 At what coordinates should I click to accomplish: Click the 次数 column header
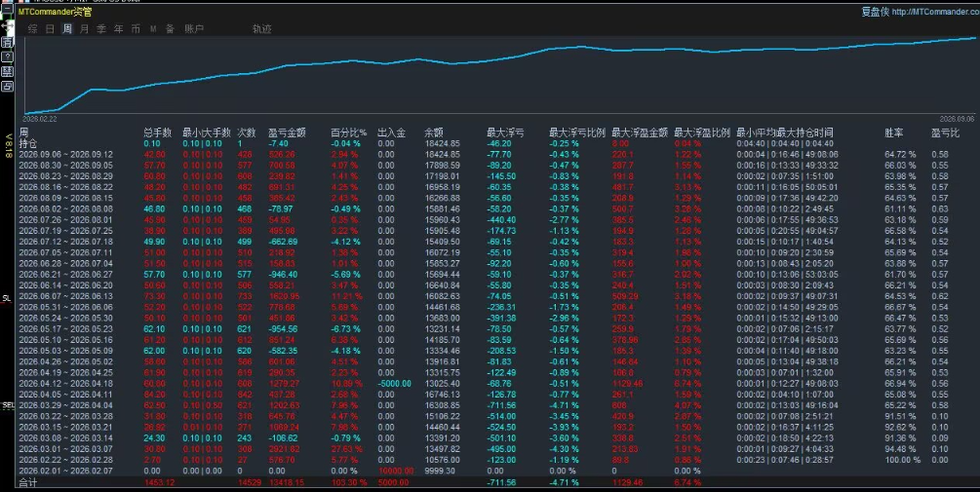pos(247,132)
